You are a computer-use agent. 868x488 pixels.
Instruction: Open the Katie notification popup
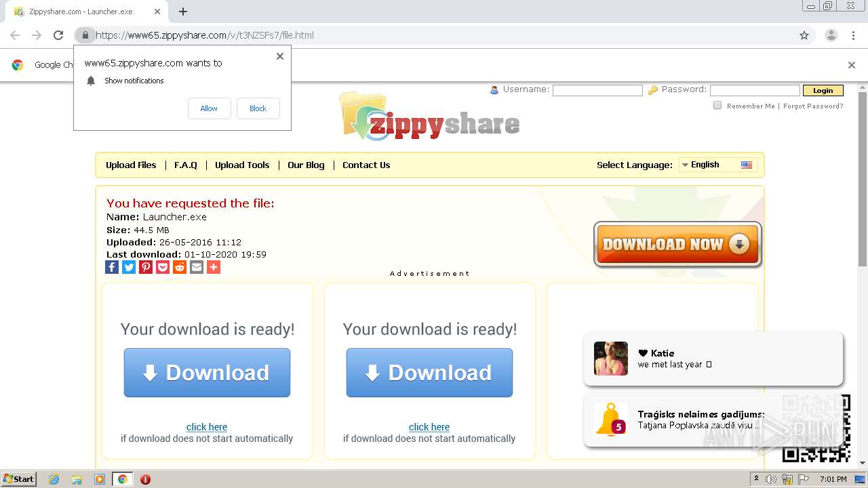tap(713, 359)
